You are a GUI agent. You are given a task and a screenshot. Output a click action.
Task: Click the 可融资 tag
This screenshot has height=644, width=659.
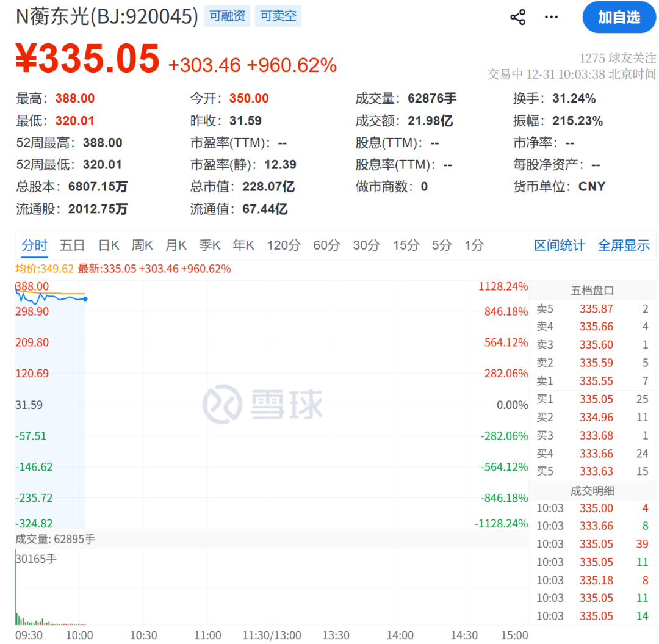point(227,16)
